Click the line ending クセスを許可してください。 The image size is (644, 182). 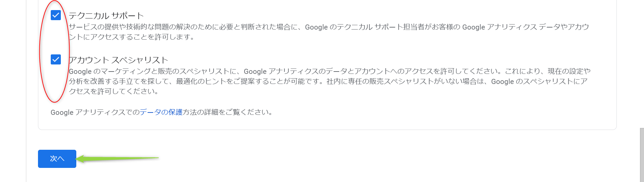coord(114,91)
